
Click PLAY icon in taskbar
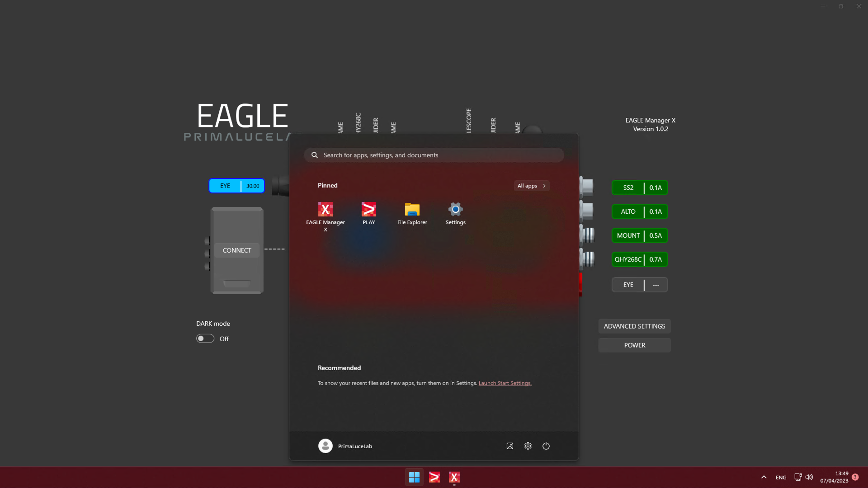click(434, 477)
